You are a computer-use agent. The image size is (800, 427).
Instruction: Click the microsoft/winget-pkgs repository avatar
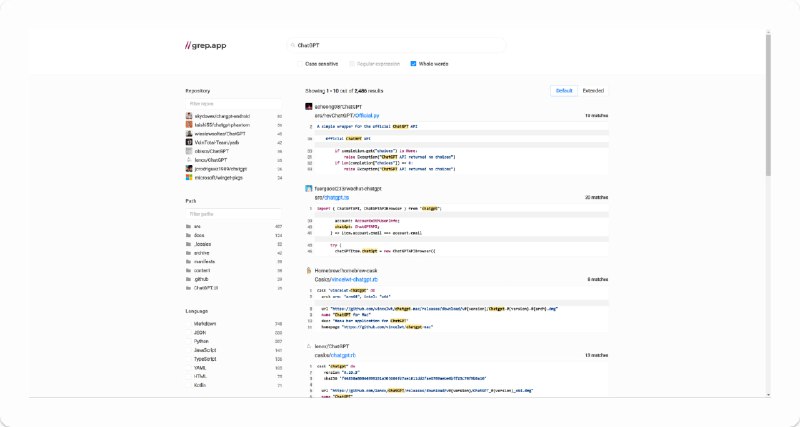tap(189, 178)
